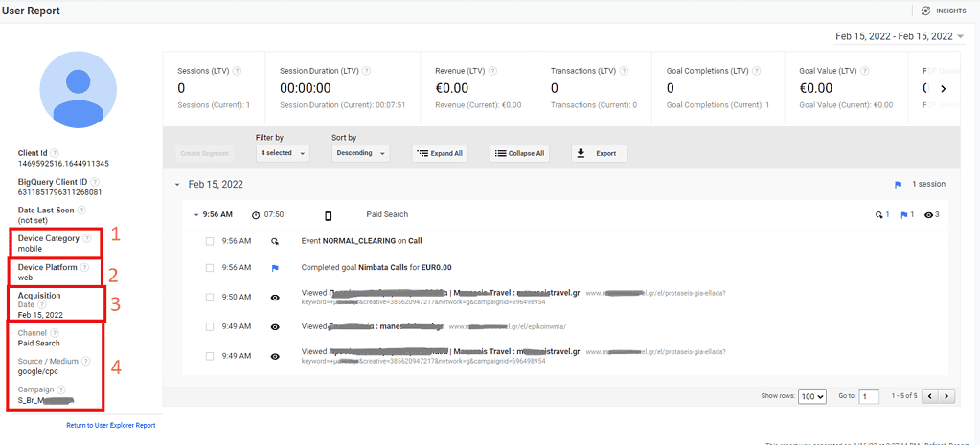Click the Expand All button
This screenshot has height=445, width=980.
440,153
